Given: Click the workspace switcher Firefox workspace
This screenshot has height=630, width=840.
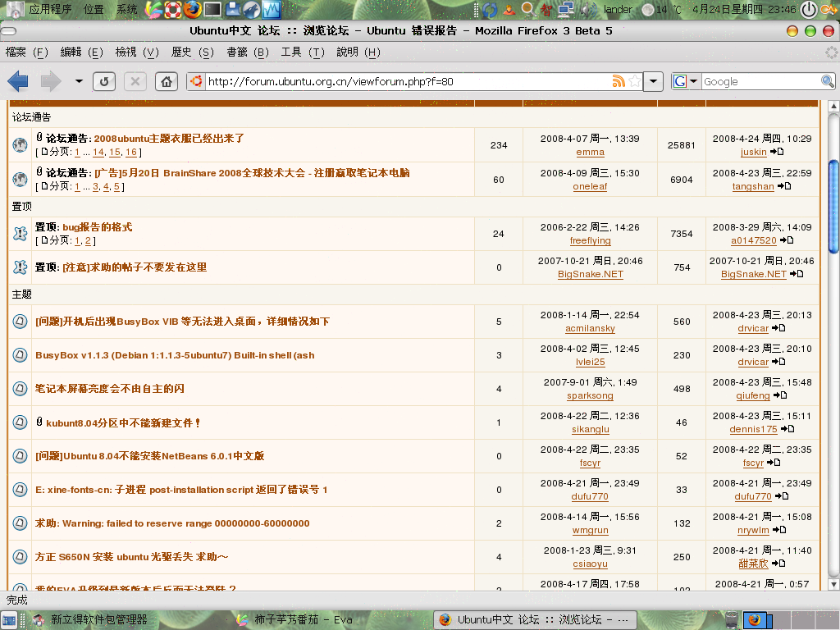Looking at the screenshot, I should pyautogui.click(x=755, y=620).
